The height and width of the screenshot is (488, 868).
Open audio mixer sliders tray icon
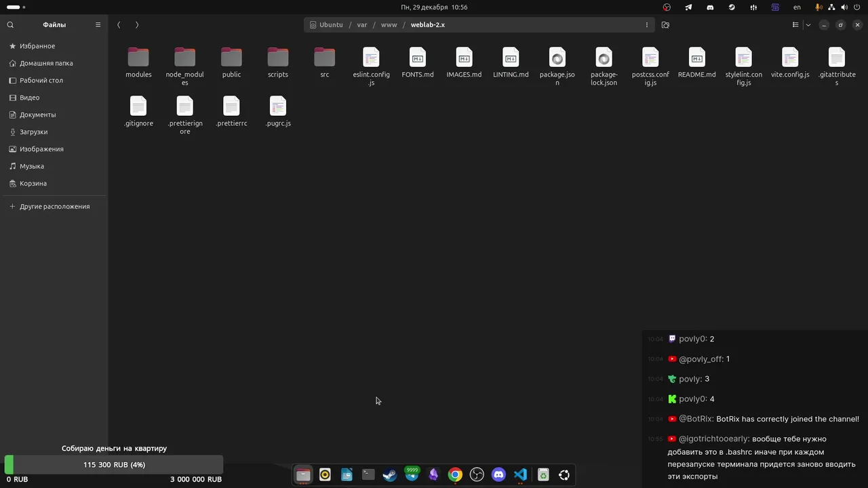pos(753,7)
